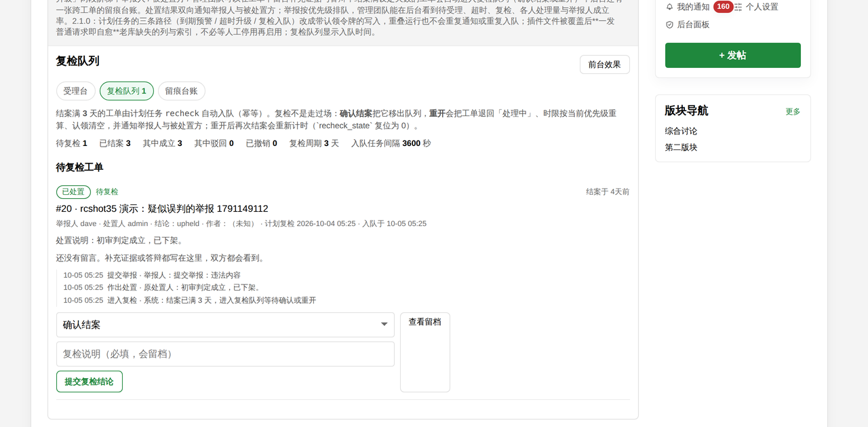
Task: Open the 综合讨论 board
Action: click(681, 131)
